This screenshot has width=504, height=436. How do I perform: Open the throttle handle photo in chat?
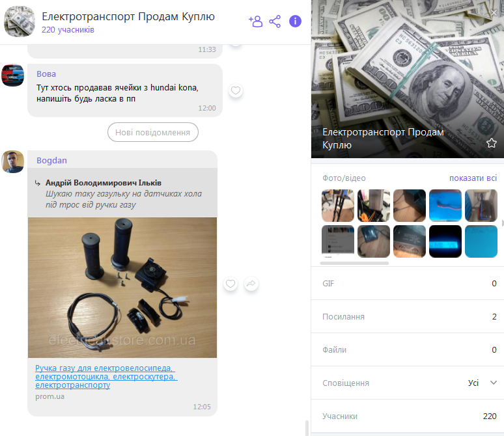122,288
